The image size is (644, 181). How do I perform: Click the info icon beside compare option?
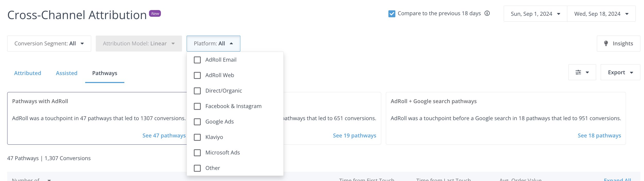[487, 13]
